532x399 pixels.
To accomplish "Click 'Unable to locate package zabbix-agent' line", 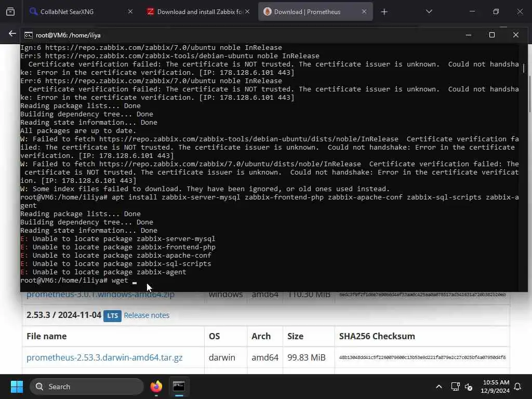I will tap(103, 272).
